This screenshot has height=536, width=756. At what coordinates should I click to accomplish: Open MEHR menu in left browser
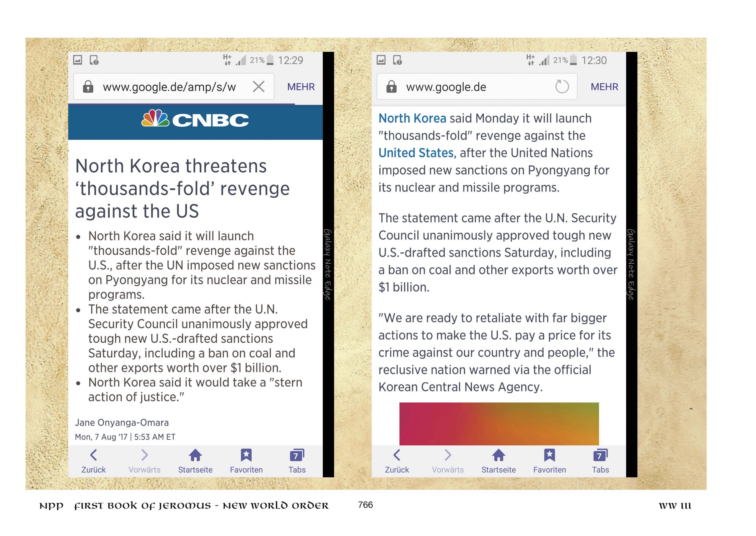click(x=301, y=87)
